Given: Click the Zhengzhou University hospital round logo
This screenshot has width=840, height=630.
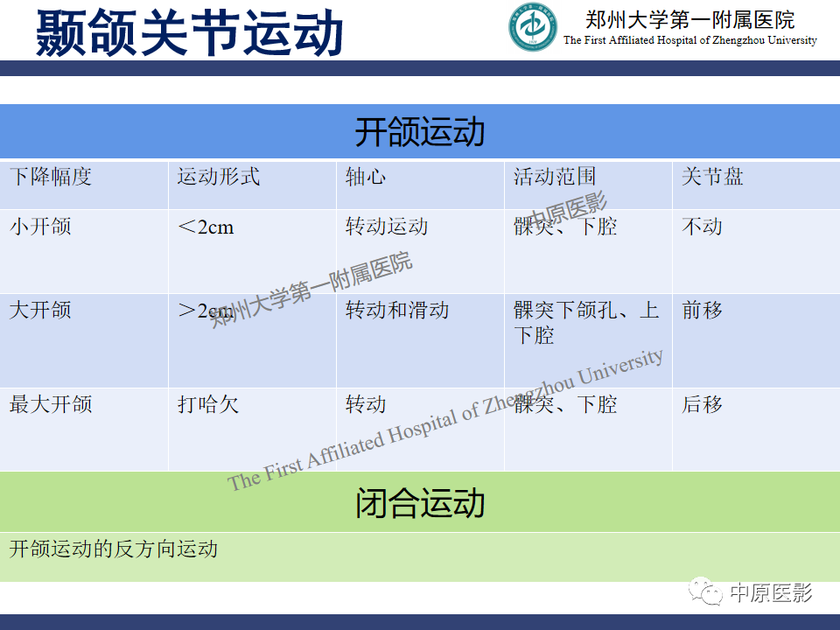Looking at the screenshot, I should (x=533, y=27).
